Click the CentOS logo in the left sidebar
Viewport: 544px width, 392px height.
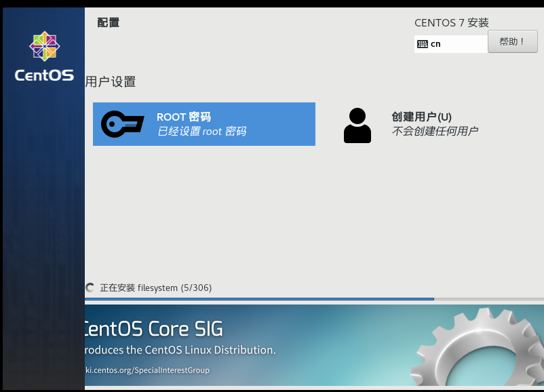[43, 46]
